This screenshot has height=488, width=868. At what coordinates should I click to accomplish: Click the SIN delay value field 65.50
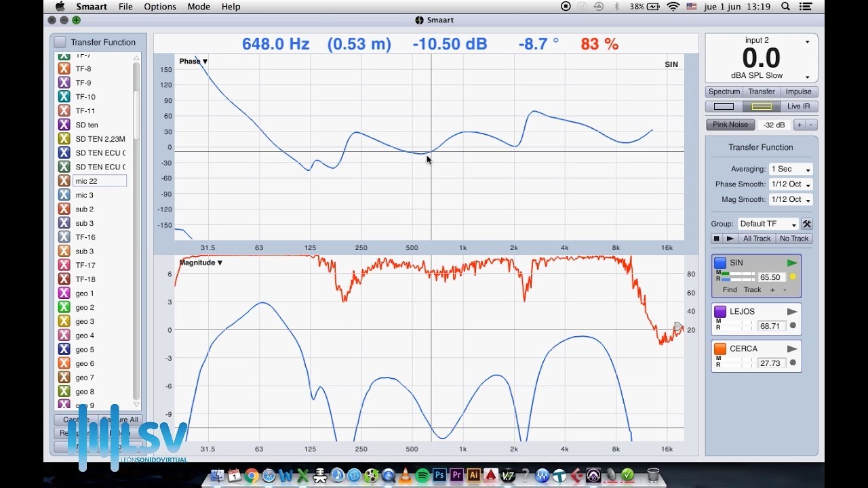tap(770, 277)
